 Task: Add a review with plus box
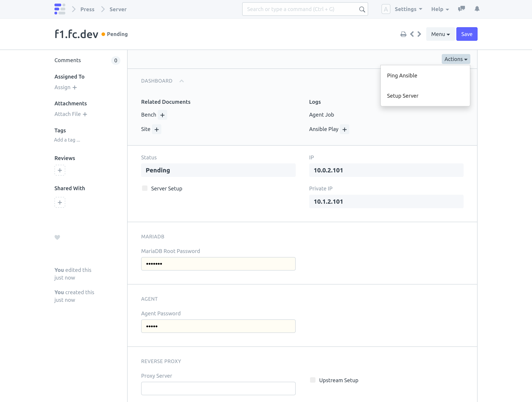tap(60, 170)
